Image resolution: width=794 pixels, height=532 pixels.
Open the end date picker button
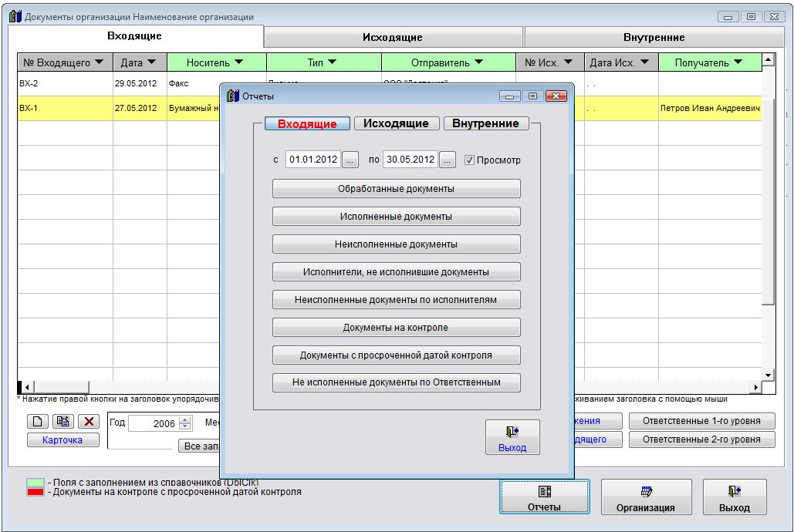[447, 160]
